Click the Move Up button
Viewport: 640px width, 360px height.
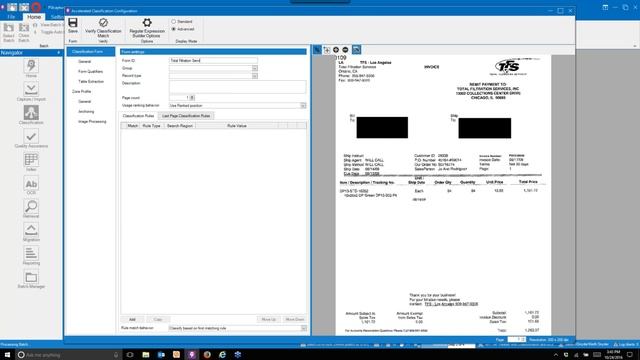point(269,320)
